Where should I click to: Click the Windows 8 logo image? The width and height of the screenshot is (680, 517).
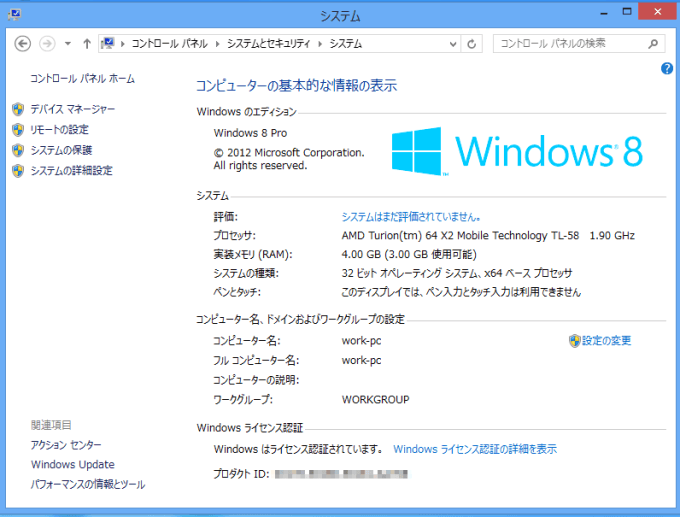pos(517,151)
